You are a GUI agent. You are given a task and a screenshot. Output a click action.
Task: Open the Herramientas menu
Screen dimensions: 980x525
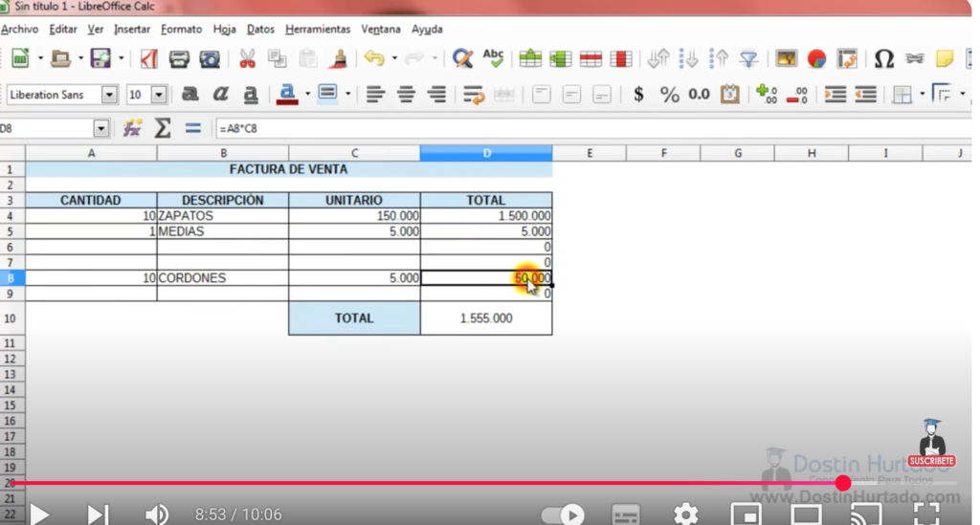pyautogui.click(x=318, y=30)
